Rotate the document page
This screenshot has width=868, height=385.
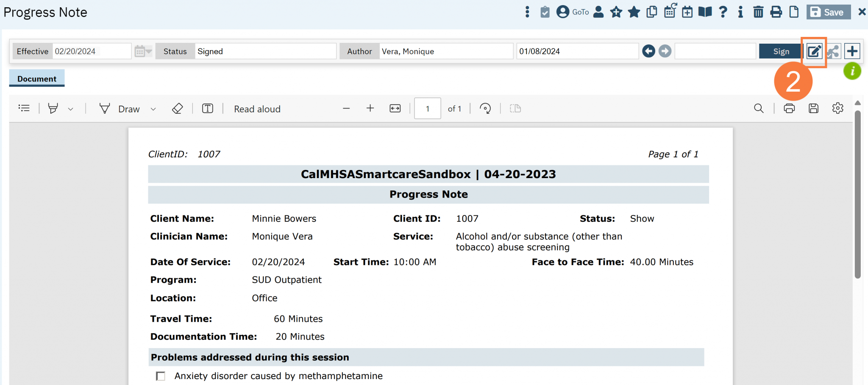point(485,108)
